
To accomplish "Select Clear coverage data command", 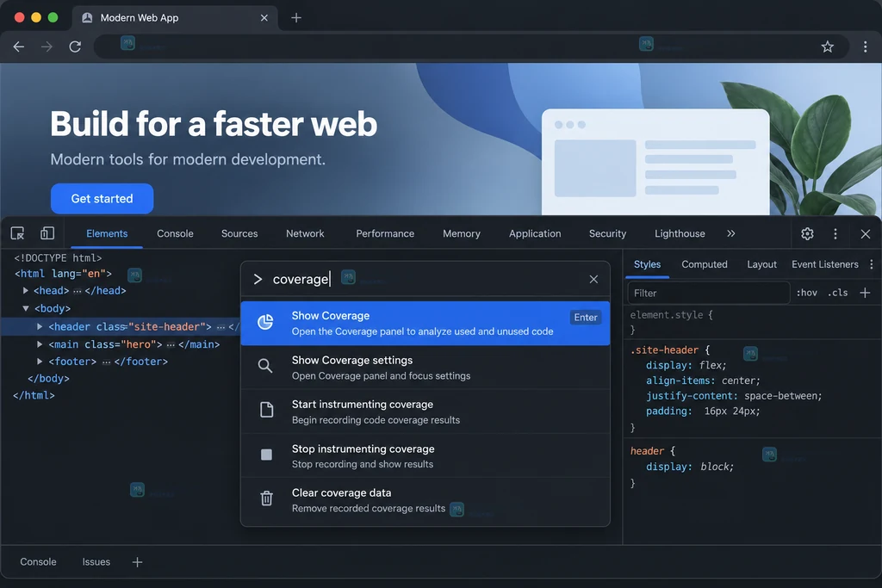I will [425, 499].
